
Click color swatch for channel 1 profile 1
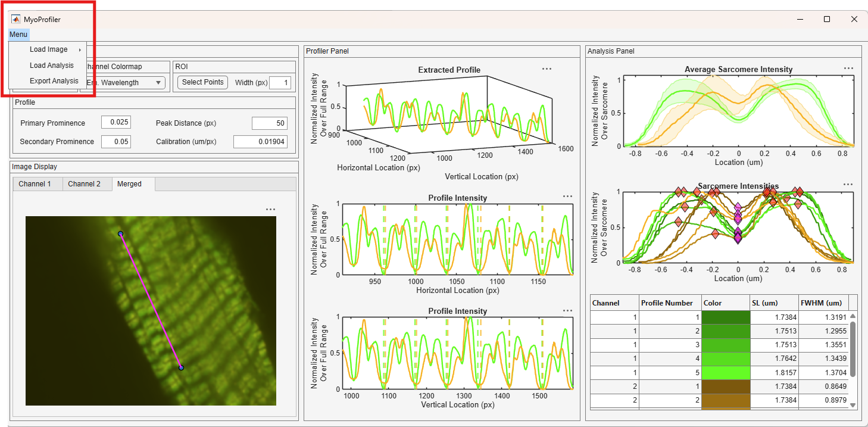726,317
